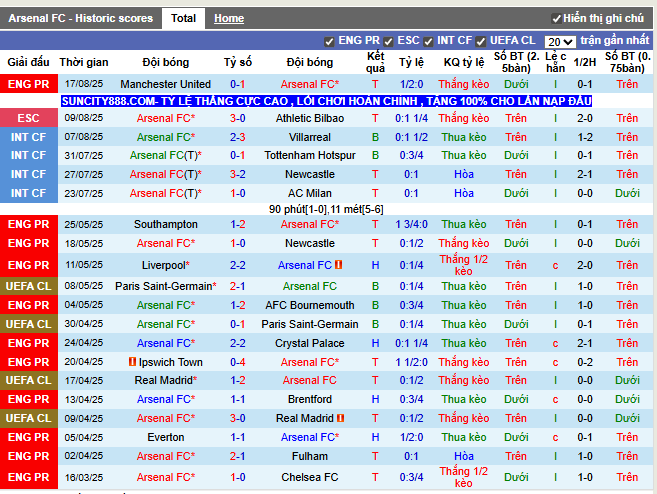Click red card icon next to Real Madrid 09/04/25
The width and height of the screenshot is (657, 494).
[x=341, y=418]
